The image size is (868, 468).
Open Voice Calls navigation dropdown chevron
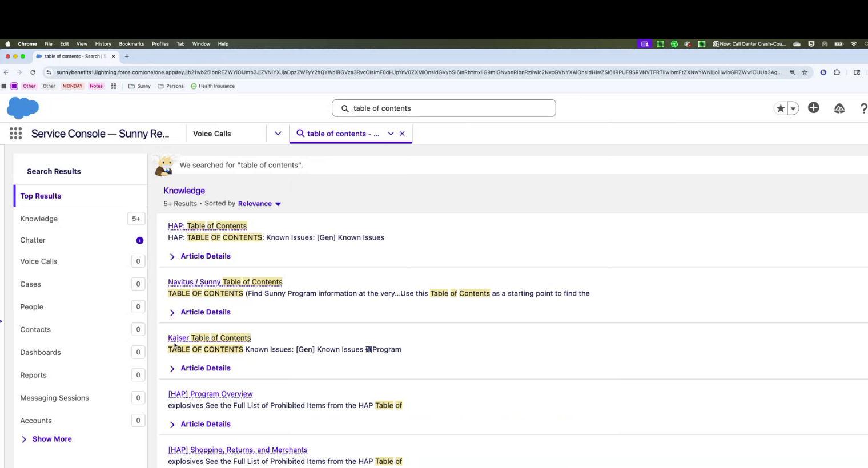click(278, 134)
